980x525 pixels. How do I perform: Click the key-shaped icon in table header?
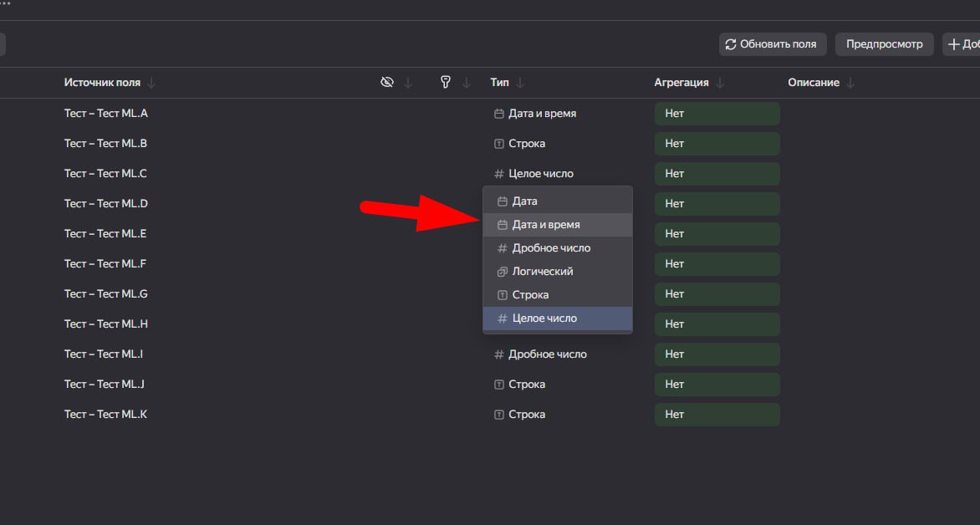point(446,83)
